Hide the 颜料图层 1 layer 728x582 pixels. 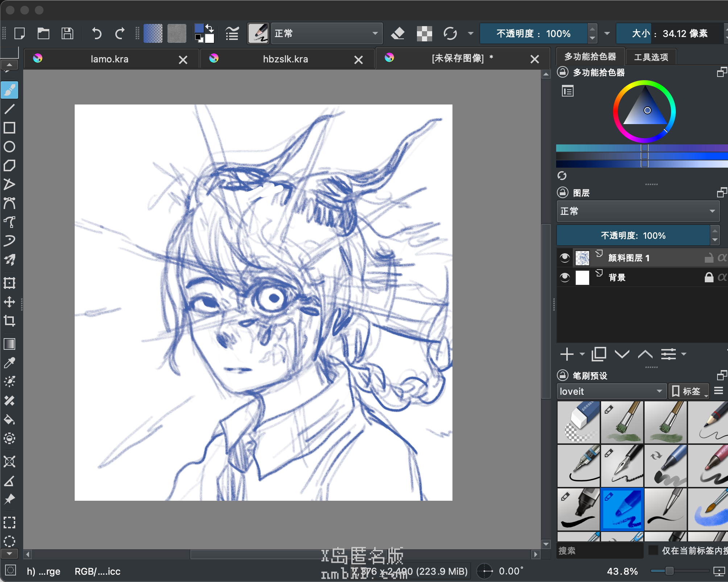click(564, 258)
